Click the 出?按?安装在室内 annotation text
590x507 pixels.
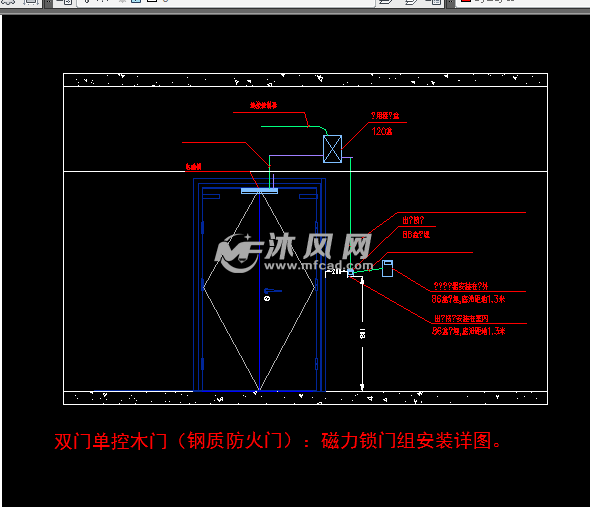(461, 318)
